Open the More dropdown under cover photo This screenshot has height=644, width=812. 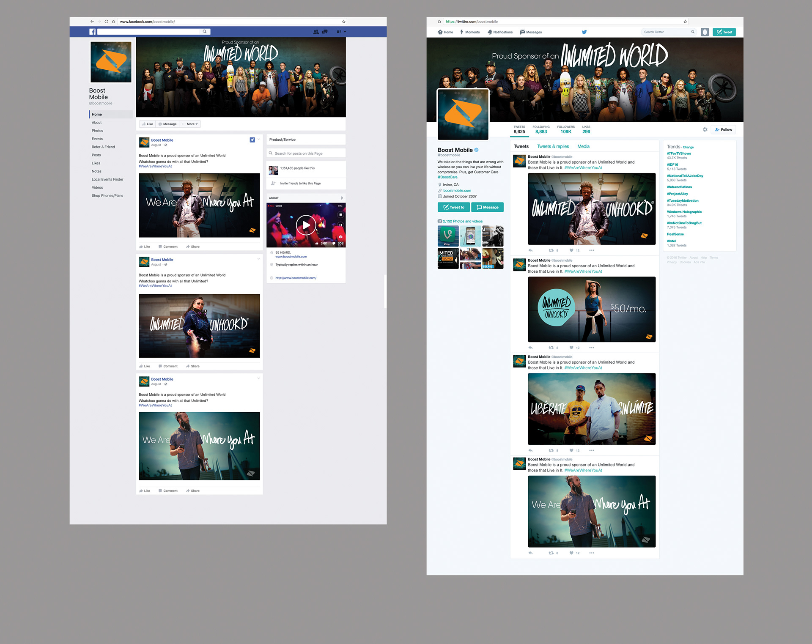point(190,124)
